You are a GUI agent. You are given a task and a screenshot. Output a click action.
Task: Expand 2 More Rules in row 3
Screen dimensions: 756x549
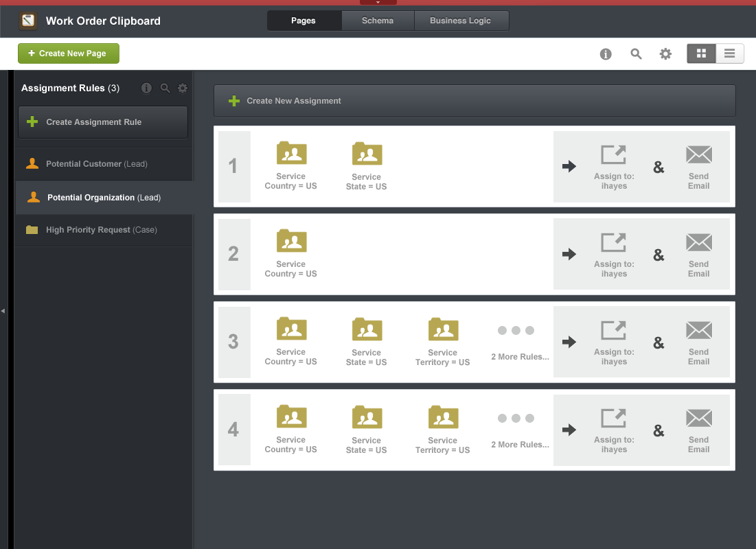point(520,342)
